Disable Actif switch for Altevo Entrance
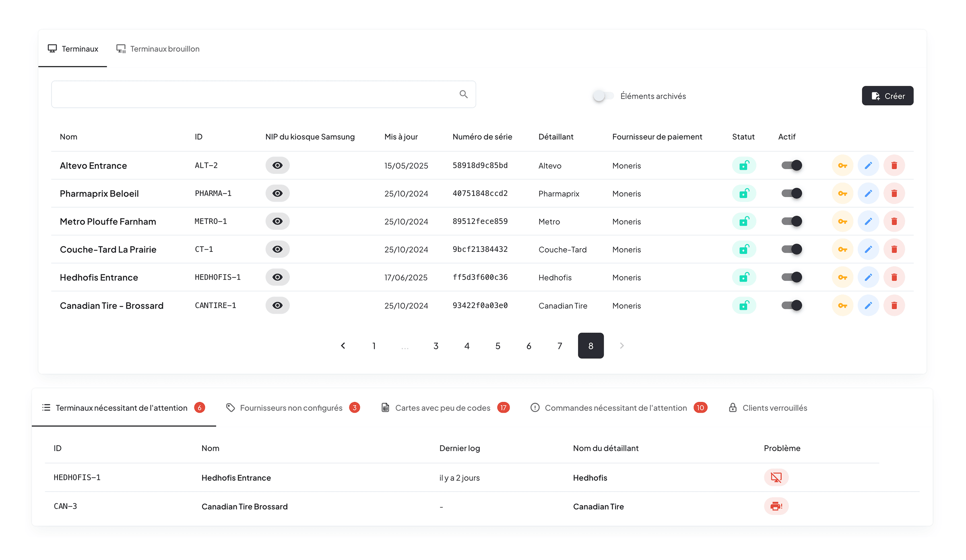The width and height of the screenshot is (966, 560). [791, 165]
